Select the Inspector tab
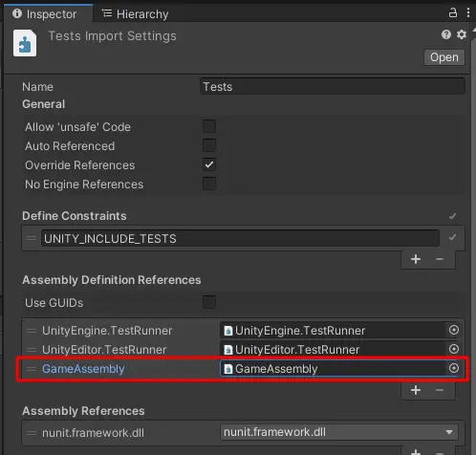Viewport: 476px width, 455px height. pyautogui.click(x=45, y=14)
